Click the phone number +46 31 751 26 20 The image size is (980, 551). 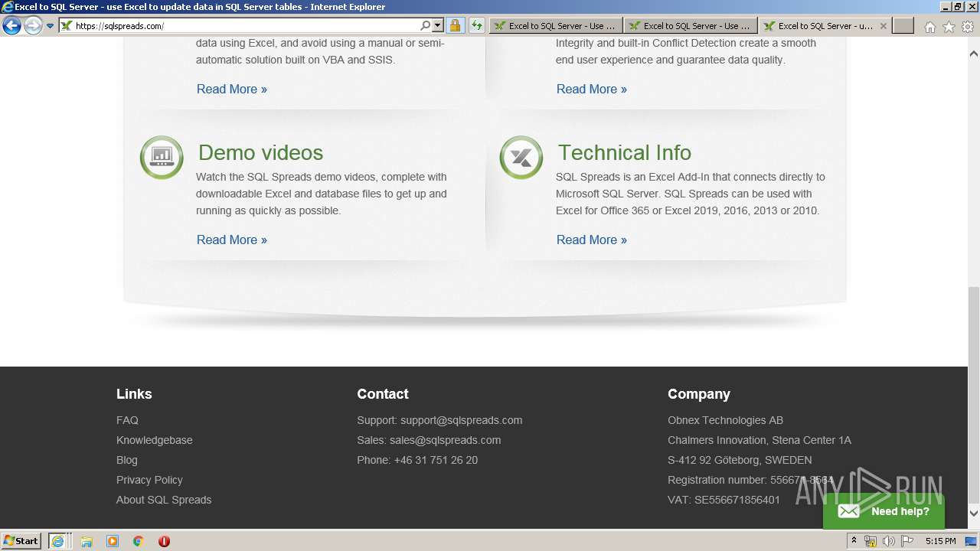436,460
